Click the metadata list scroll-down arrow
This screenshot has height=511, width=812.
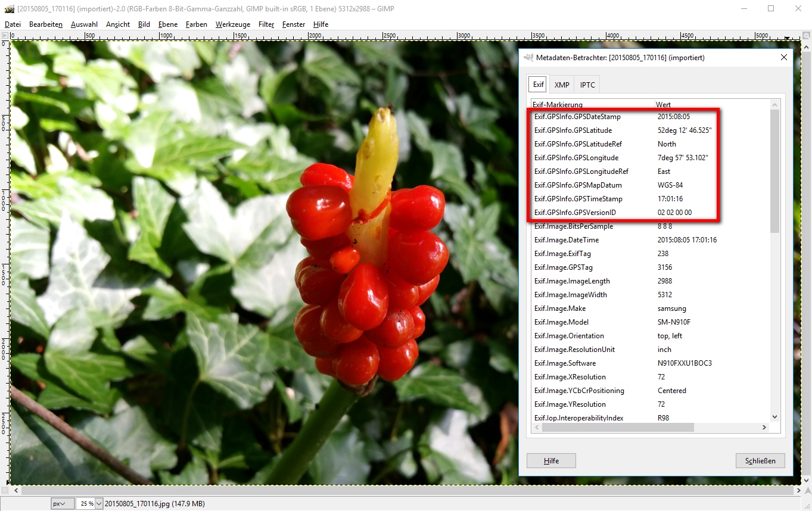[x=774, y=417]
